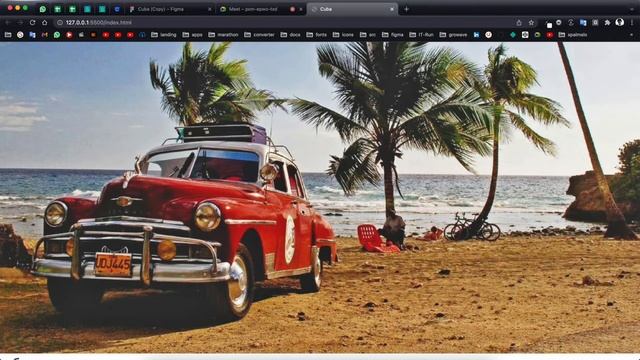This screenshot has width=640, height=360.
Task: Open the Chrome profile avatar
Action: click(620, 22)
